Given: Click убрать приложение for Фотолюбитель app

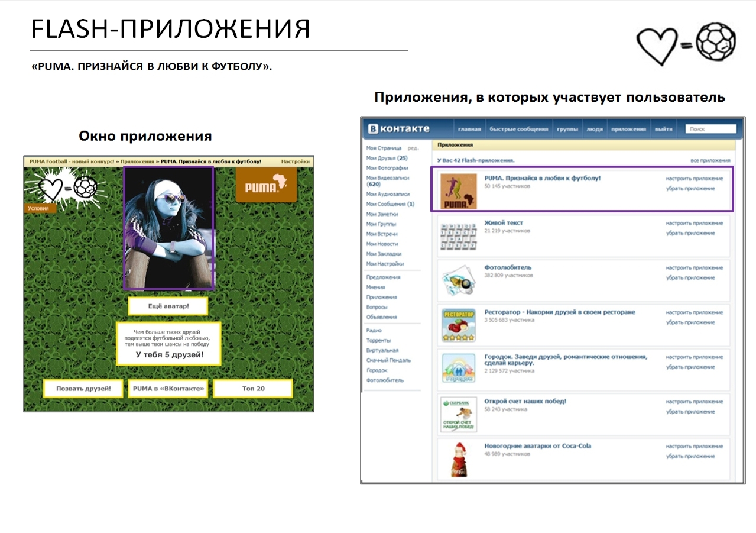Looking at the screenshot, I should click(690, 277).
